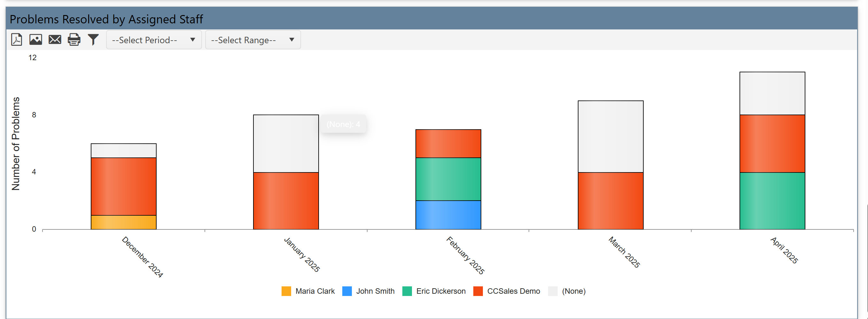
Task: Open the filter funnel icon
Action: pos(93,40)
